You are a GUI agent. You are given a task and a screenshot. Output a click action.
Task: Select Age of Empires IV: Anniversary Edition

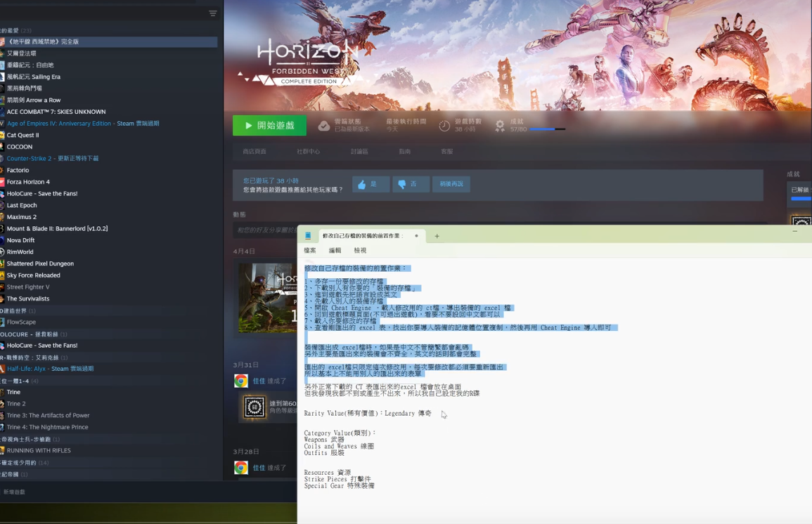point(83,124)
